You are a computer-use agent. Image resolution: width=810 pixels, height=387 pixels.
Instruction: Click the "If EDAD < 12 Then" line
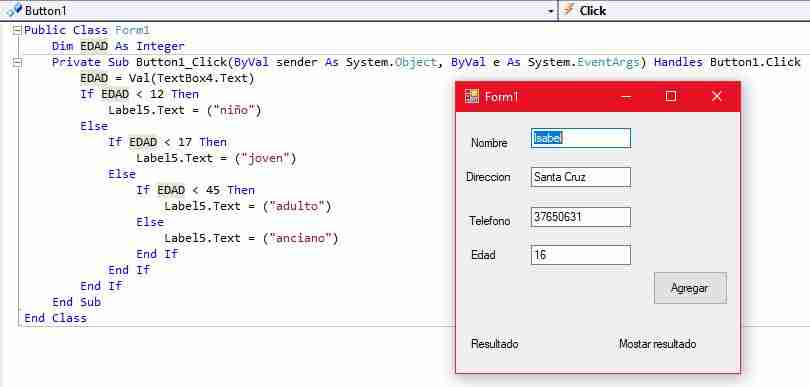pyautogui.click(x=139, y=95)
